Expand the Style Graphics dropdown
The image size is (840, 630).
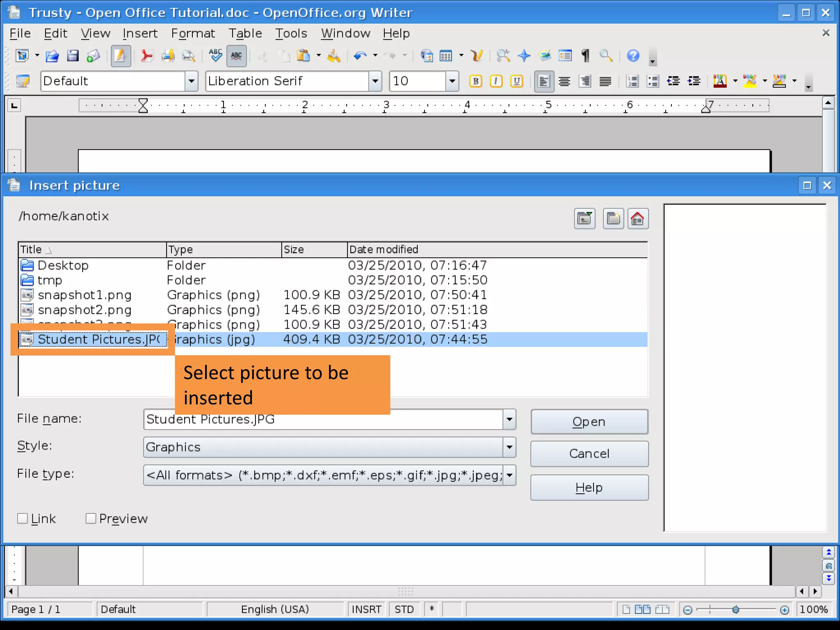pyautogui.click(x=509, y=447)
